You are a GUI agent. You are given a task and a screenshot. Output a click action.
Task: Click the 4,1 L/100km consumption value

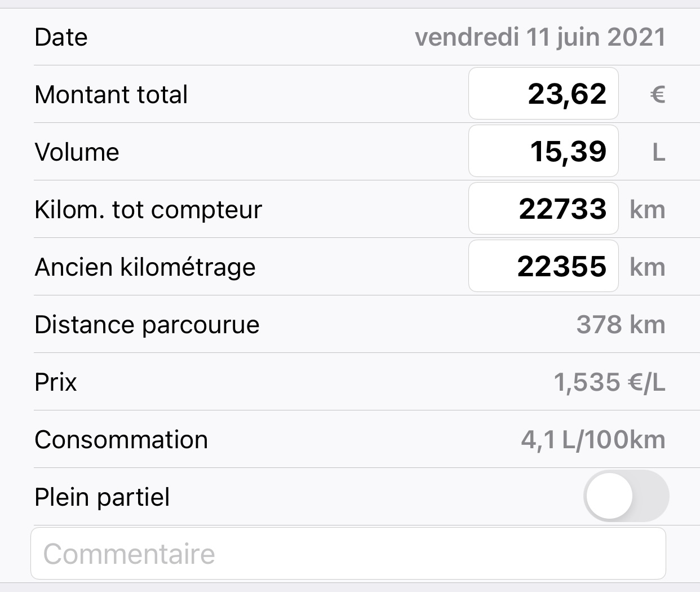593,440
